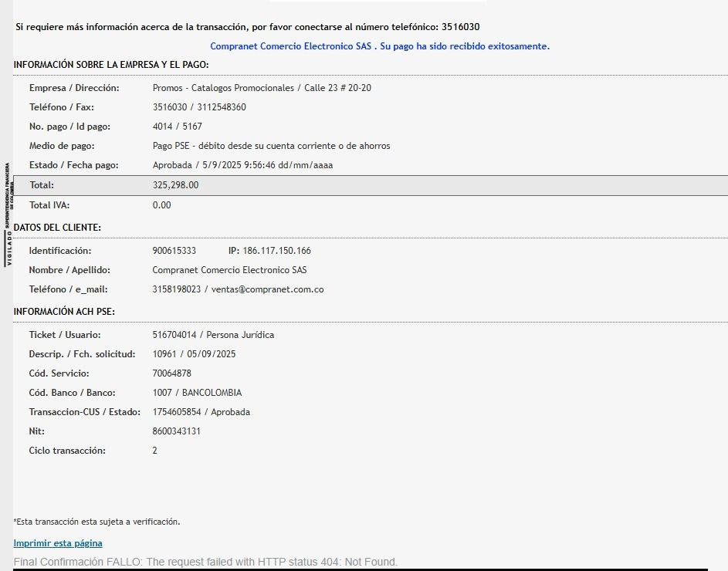
Task: Click the ticket number 516704014
Action: click(x=174, y=335)
